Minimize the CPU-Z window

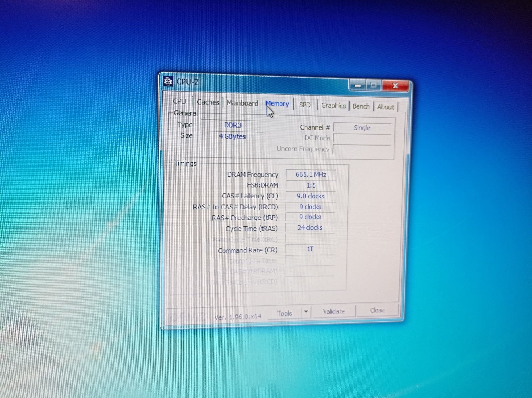click(x=358, y=86)
